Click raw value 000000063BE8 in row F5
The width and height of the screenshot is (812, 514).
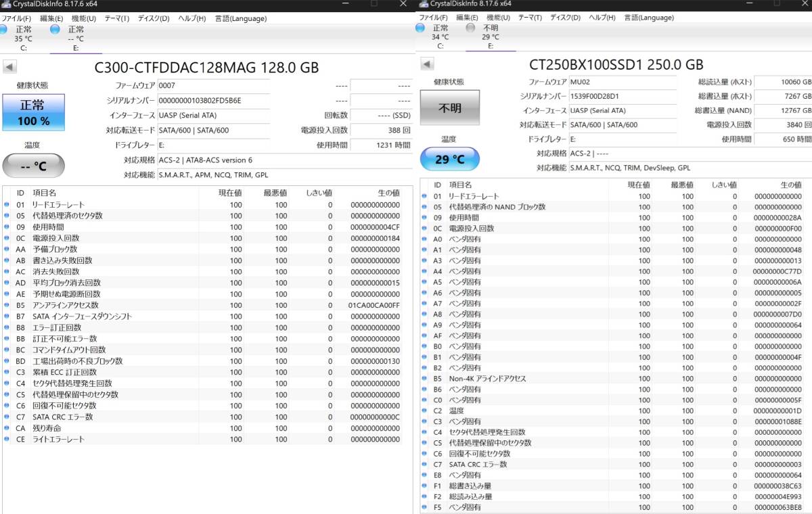(777, 507)
